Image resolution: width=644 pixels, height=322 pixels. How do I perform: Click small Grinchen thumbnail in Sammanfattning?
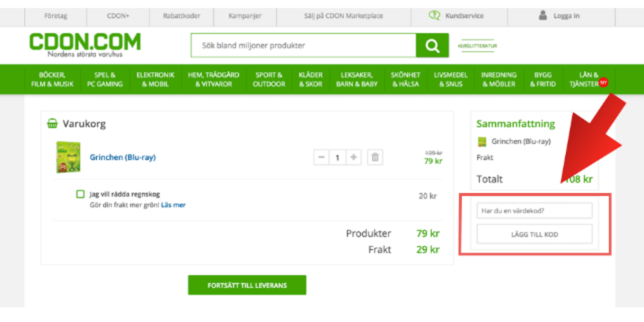pyautogui.click(x=482, y=142)
